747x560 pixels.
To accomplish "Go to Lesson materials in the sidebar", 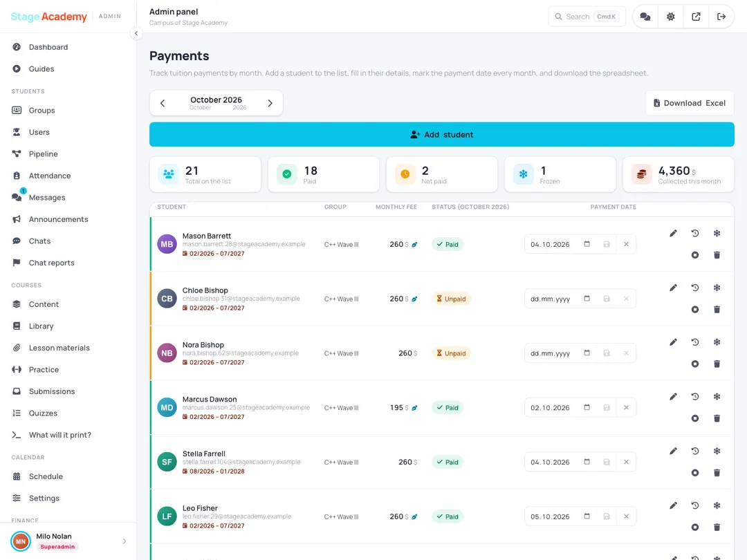I will 68,348.
